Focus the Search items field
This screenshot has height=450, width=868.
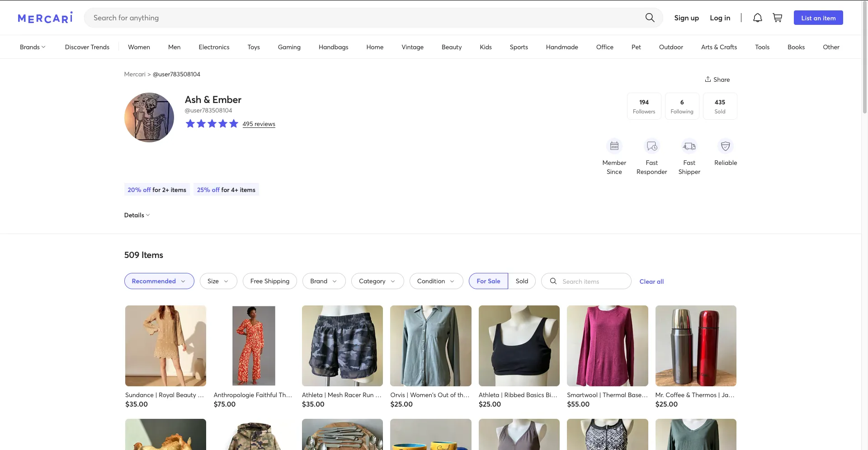point(586,281)
